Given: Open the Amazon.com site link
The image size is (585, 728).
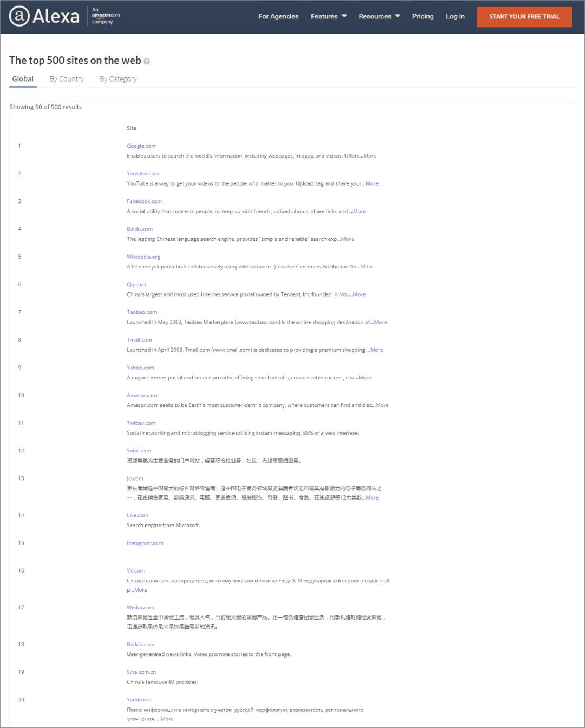Looking at the screenshot, I should point(142,395).
